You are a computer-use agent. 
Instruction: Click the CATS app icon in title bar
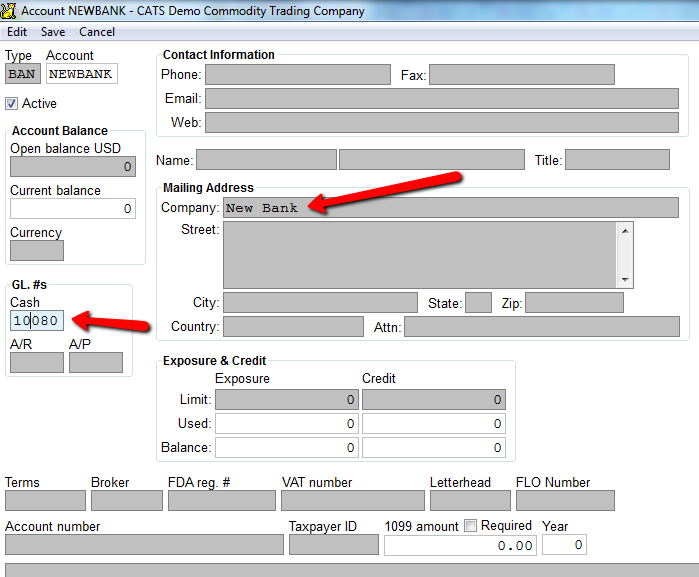click(x=8, y=11)
